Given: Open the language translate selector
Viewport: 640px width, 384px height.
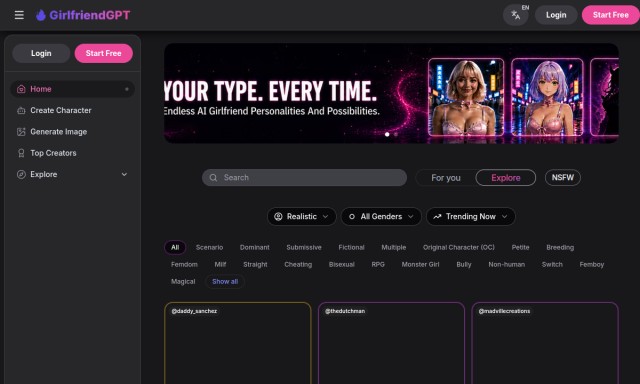Looking at the screenshot, I should click(516, 15).
